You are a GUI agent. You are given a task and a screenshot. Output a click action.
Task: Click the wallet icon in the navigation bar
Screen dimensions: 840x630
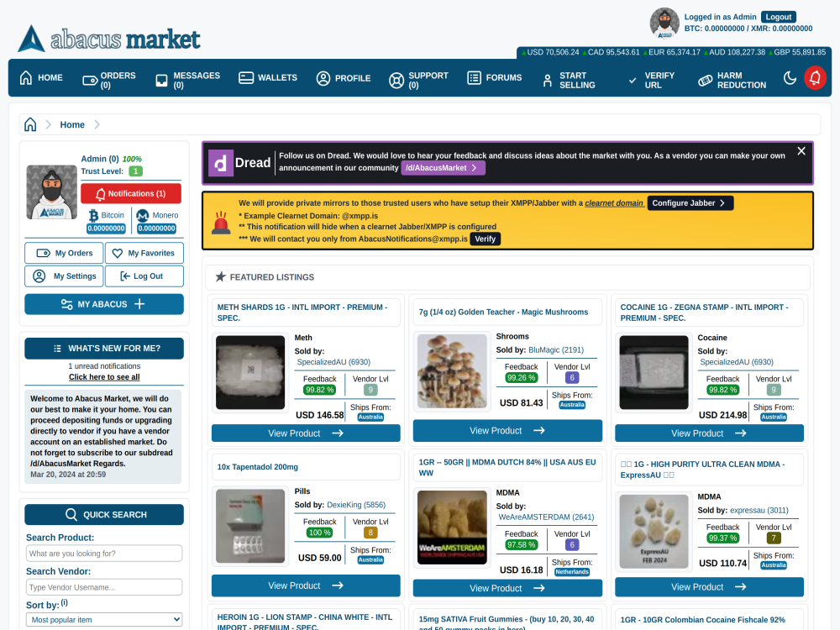pos(246,77)
